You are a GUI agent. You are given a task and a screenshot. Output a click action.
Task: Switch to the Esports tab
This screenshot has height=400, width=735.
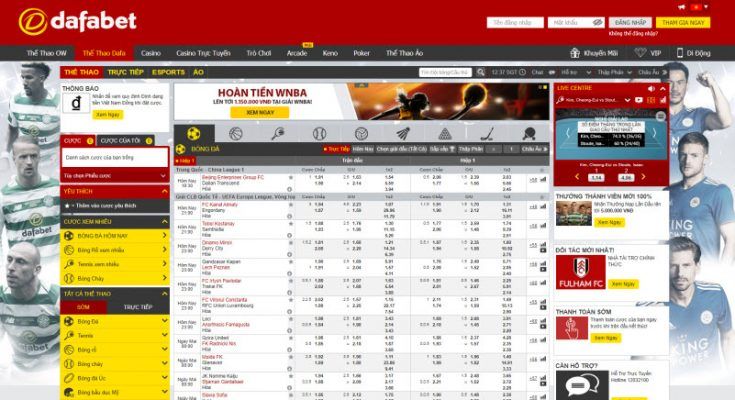(x=168, y=72)
